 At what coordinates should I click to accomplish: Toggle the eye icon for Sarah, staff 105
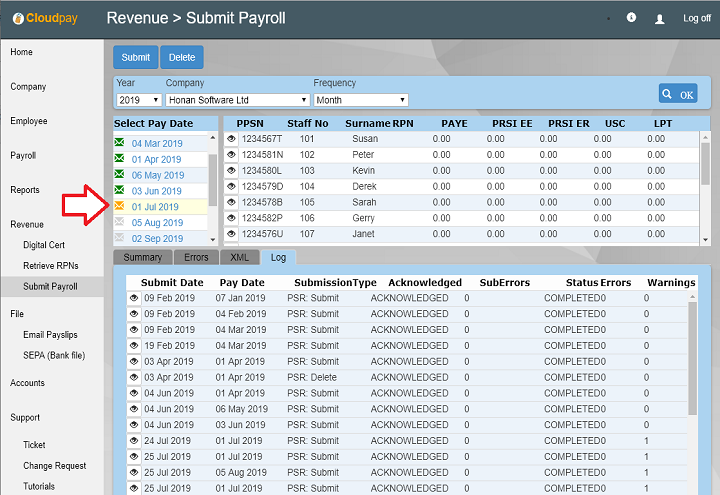231,202
